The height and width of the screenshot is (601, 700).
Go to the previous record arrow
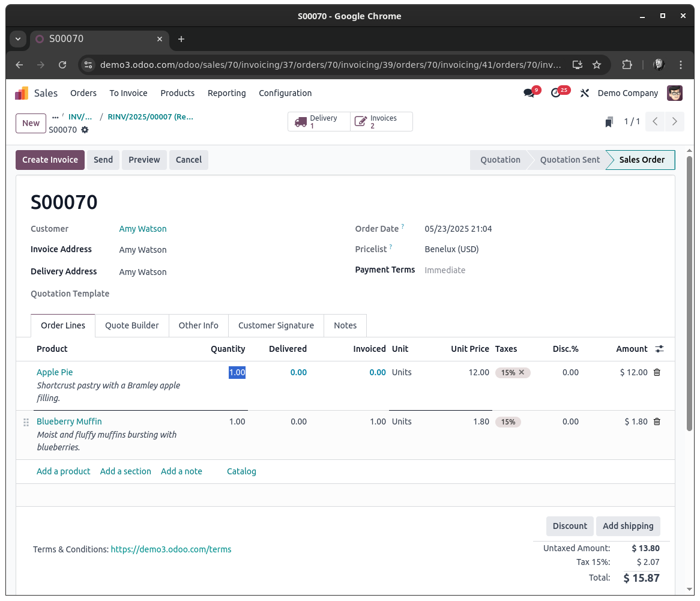[655, 121]
